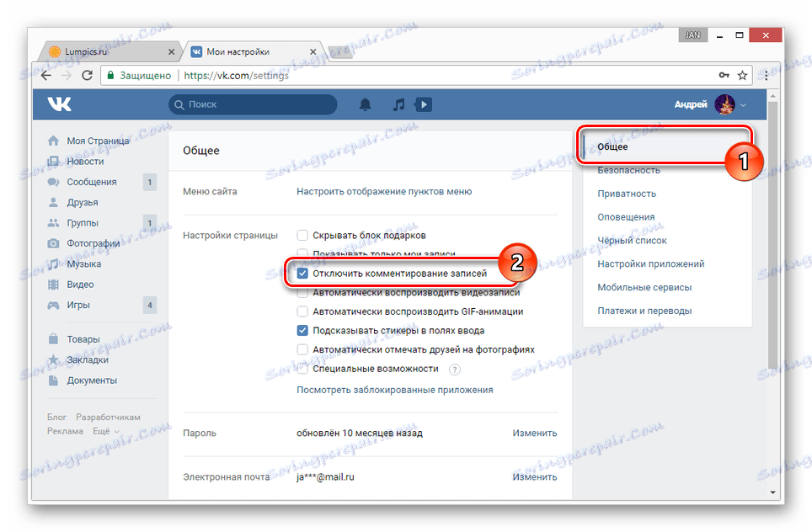Select the Общее settings section
This screenshot has height=532, width=812.
coord(612,147)
